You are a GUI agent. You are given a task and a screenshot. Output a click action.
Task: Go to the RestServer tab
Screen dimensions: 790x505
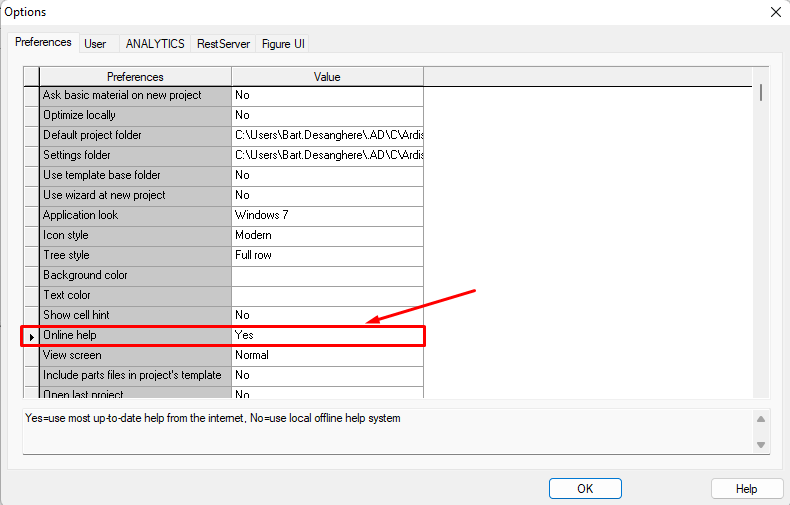click(223, 44)
